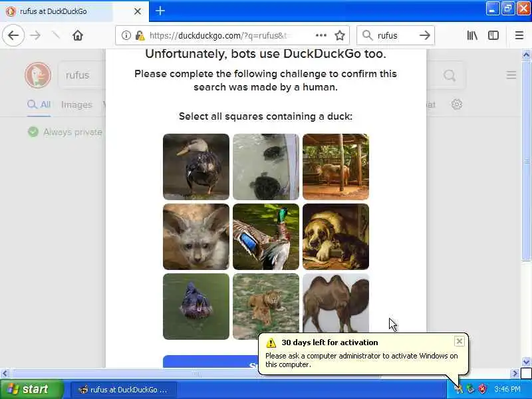Switch to the 'Images' results tab
Image resolution: width=532 pixels, height=399 pixels.
pyautogui.click(x=76, y=104)
